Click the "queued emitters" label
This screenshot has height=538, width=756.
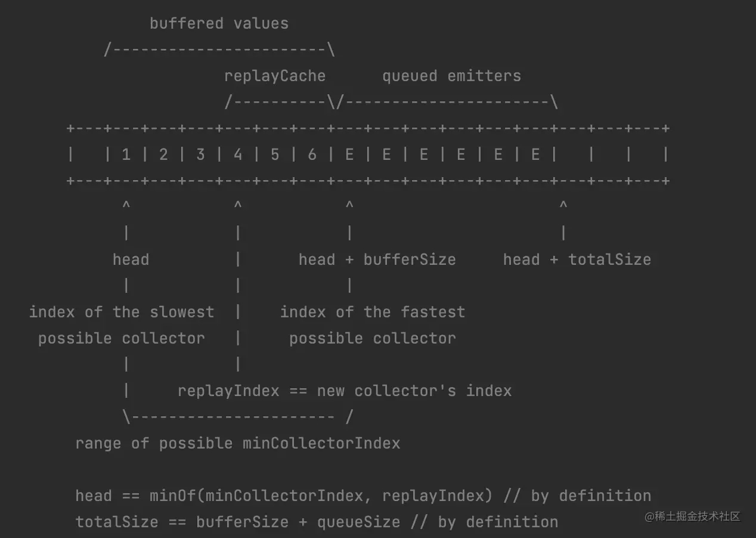(451, 76)
